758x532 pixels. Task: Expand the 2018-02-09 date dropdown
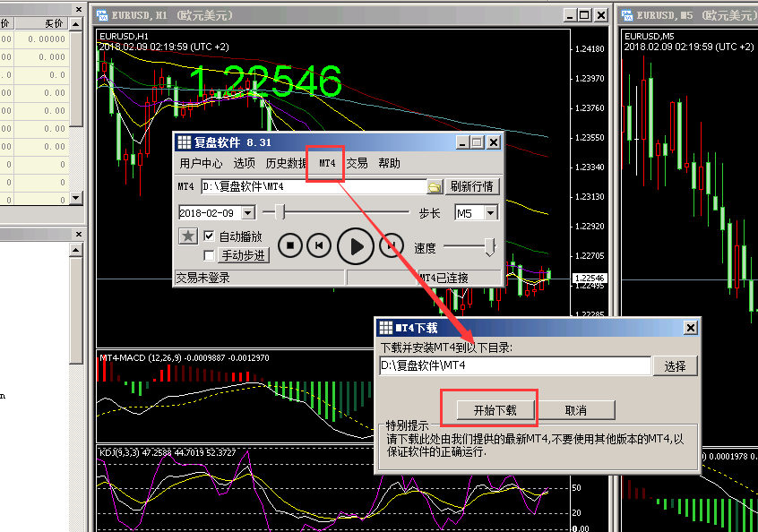[248, 213]
